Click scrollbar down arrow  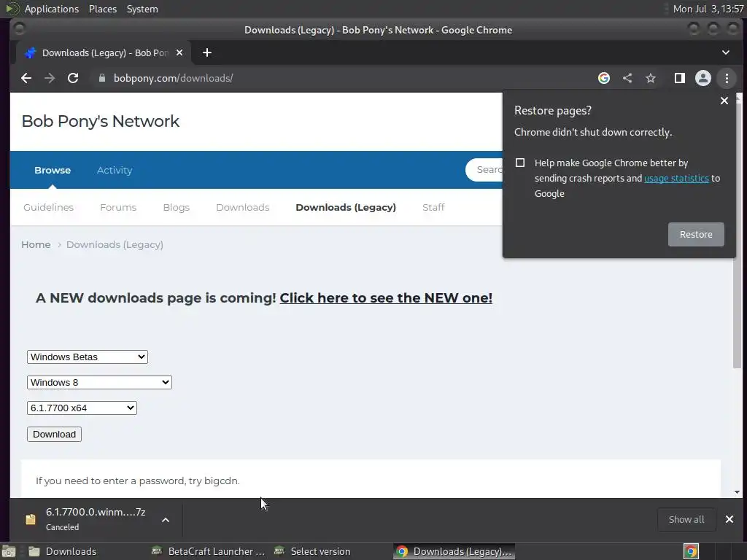pyautogui.click(x=737, y=492)
